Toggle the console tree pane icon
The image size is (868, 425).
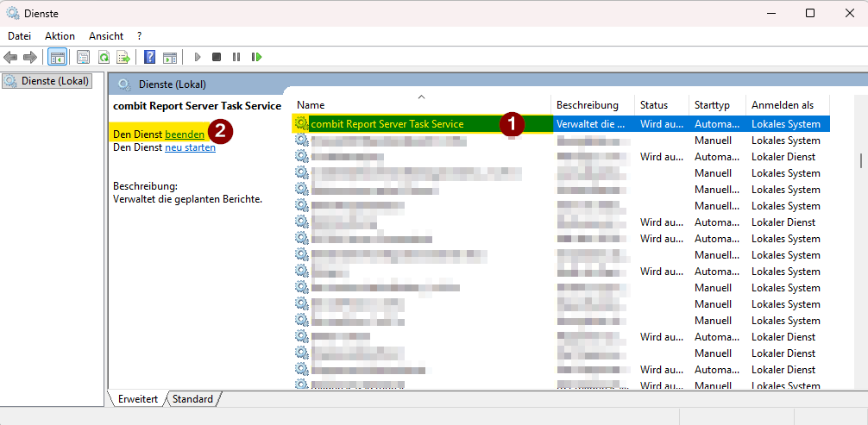(x=57, y=57)
